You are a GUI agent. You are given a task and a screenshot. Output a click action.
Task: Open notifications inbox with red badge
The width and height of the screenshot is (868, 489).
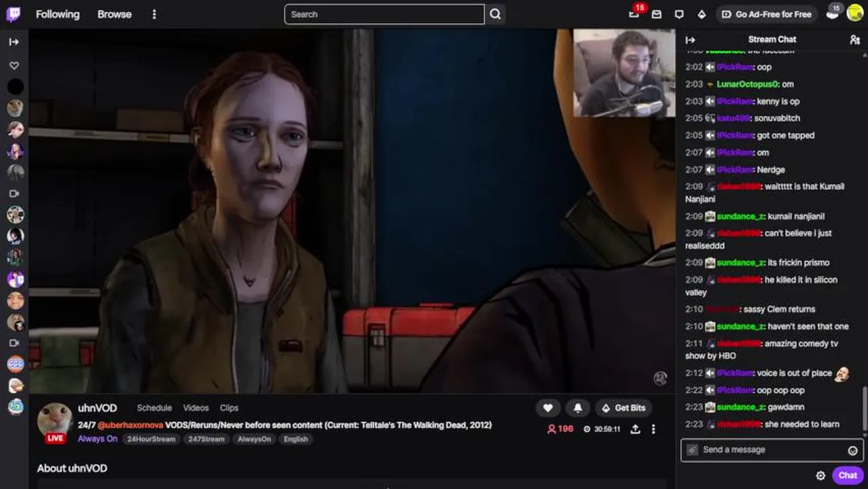coord(634,14)
